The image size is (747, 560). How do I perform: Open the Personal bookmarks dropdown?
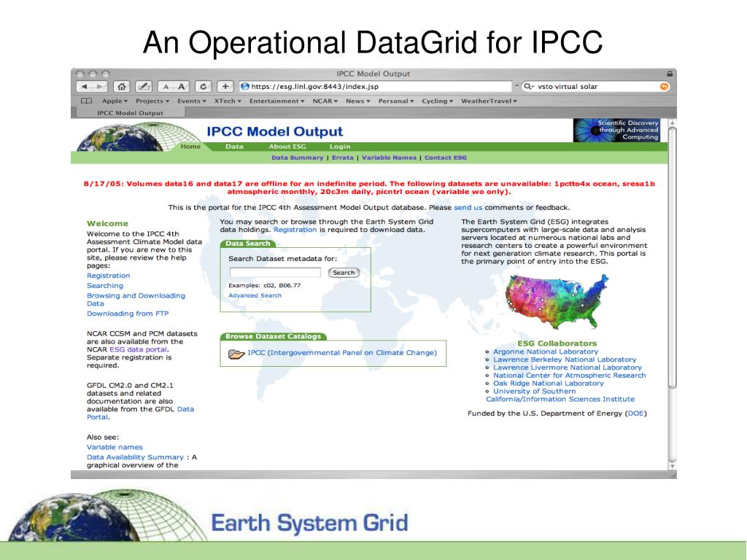click(x=396, y=101)
